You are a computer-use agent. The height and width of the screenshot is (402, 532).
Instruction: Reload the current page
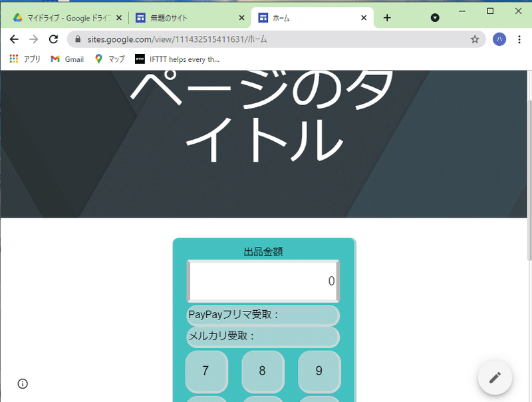pos(53,39)
